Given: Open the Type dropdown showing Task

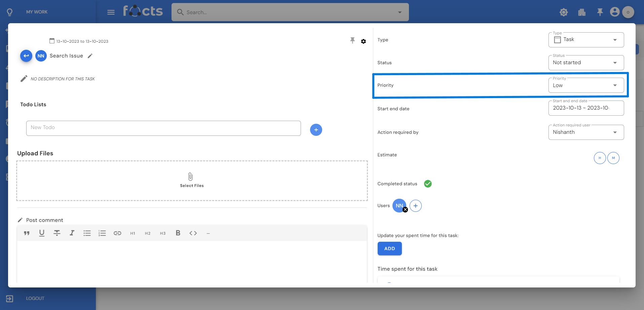Looking at the screenshot, I should point(586,40).
